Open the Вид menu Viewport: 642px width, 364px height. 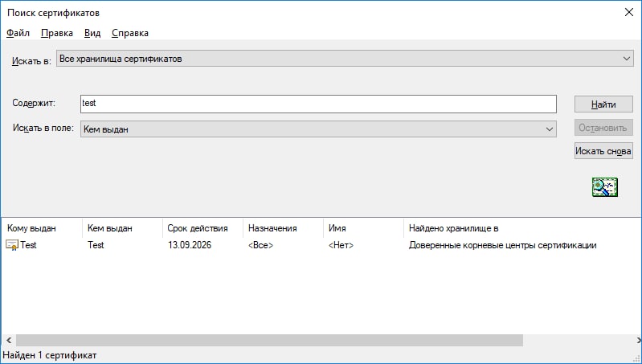[x=92, y=33]
